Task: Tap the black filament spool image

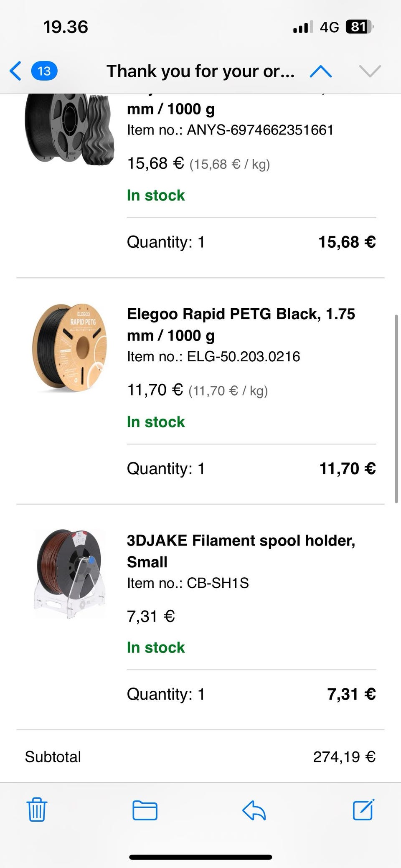Action: click(69, 127)
